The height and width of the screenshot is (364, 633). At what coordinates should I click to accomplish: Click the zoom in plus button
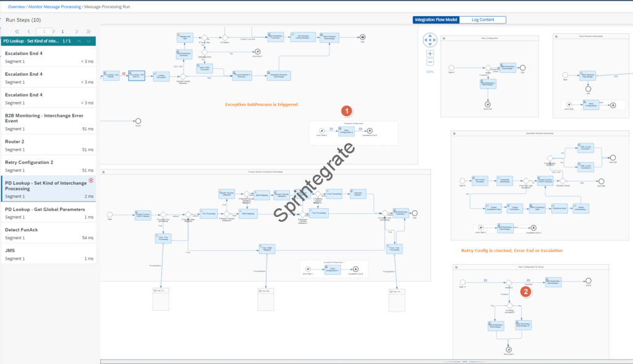coord(430,54)
